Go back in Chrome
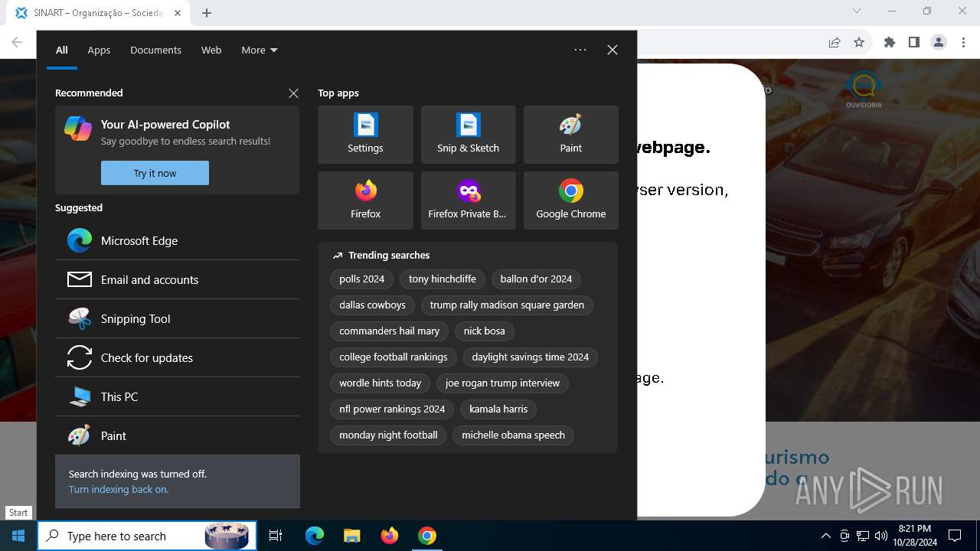Image resolution: width=980 pixels, height=551 pixels. (x=17, y=42)
